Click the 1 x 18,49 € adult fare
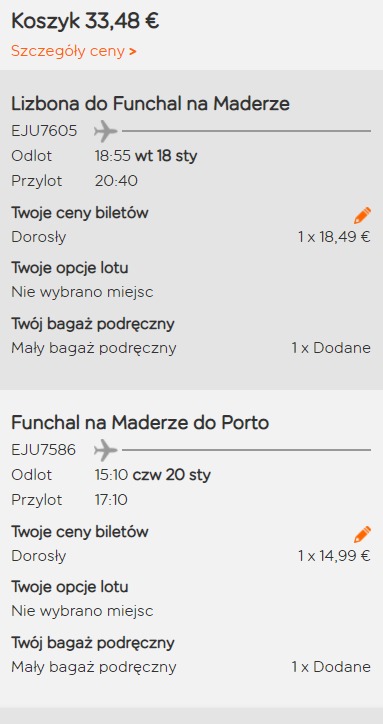This screenshot has width=383, height=724. [x=334, y=237]
